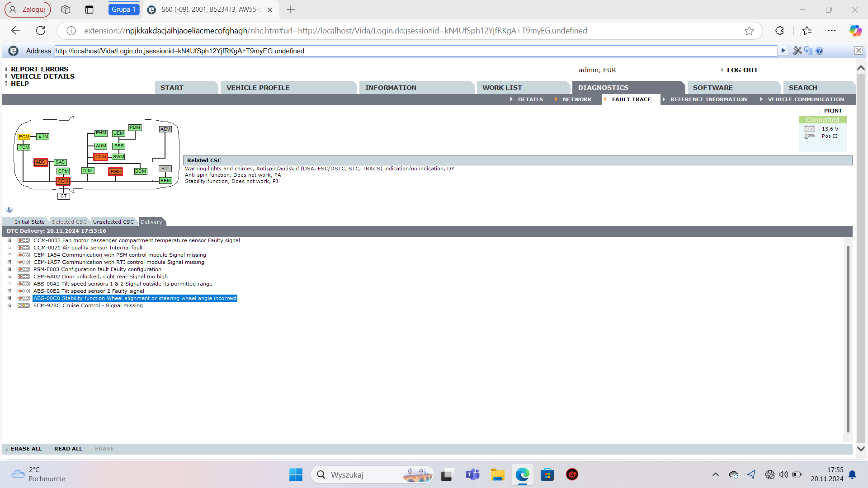Click the CCM module in diagram
This screenshot has width=868, height=488.
[x=100, y=157]
